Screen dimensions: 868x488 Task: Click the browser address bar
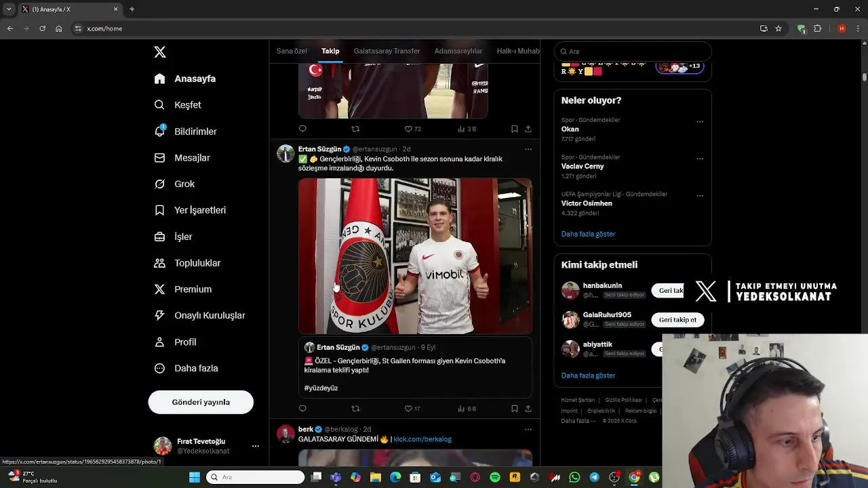(x=414, y=28)
